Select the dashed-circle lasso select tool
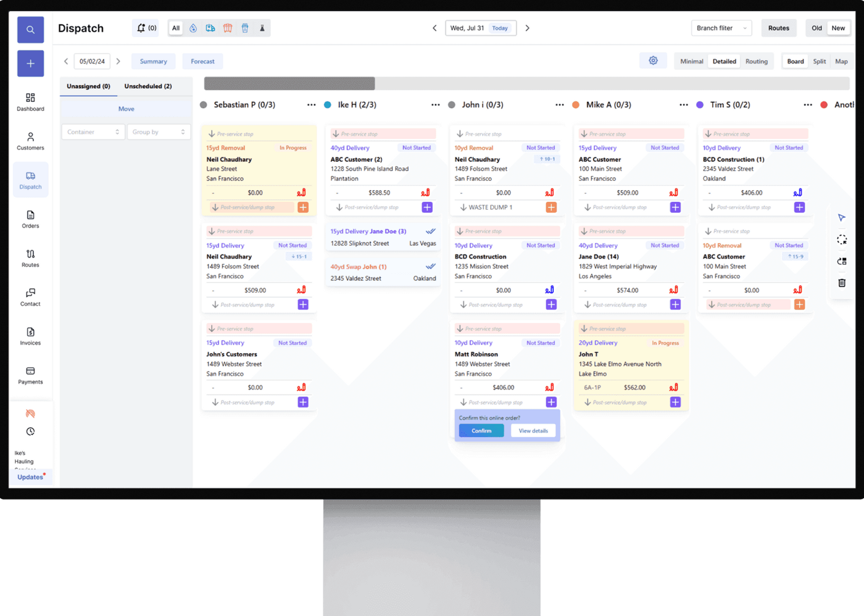864x616 pixels. pyautogui.click(x=842, y=239)
